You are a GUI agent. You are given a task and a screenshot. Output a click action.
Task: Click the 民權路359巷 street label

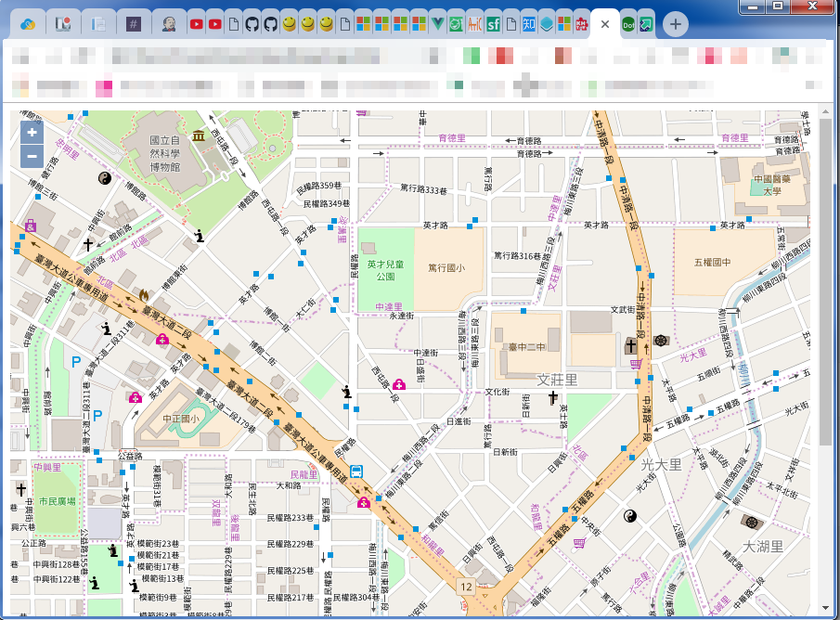(318, 187)
